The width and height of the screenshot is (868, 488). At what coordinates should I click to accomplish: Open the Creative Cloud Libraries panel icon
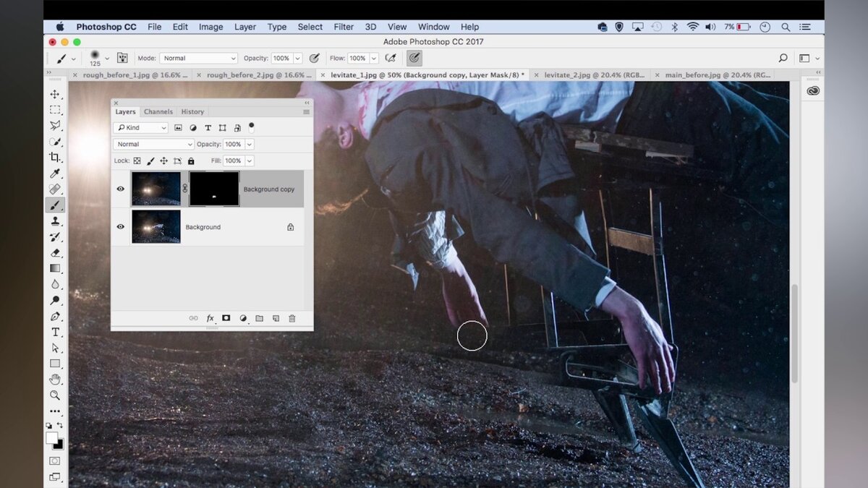pos(813,91)
